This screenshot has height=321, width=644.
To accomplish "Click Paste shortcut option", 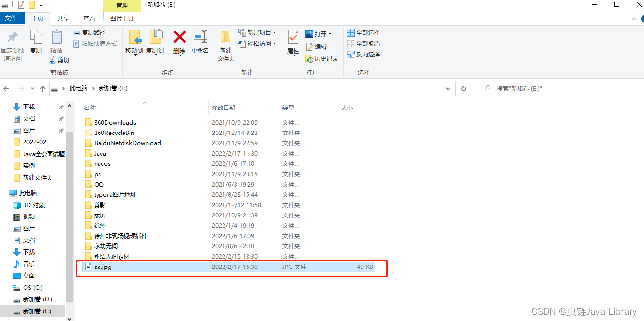I will [95, 44].
